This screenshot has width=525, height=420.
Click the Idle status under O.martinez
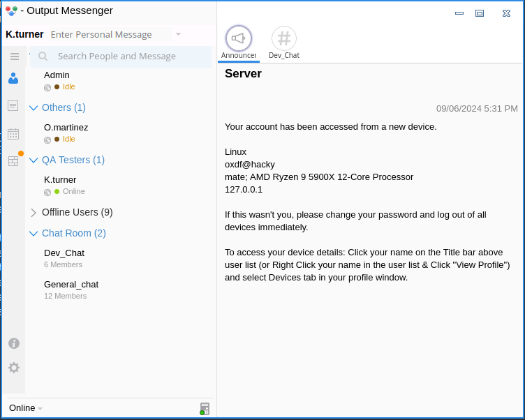[x=68, y=139]
